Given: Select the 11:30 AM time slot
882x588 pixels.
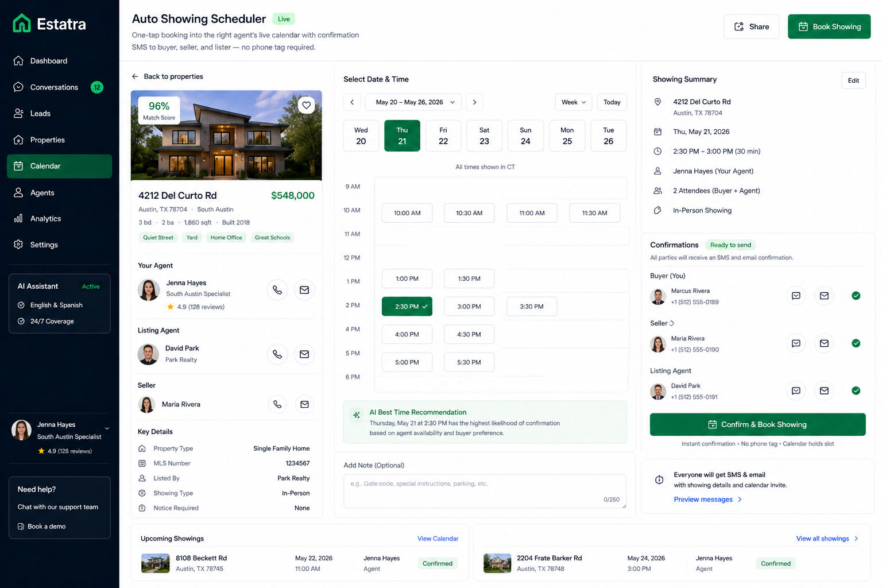Looking at the screenshot, I should [594, 213].
